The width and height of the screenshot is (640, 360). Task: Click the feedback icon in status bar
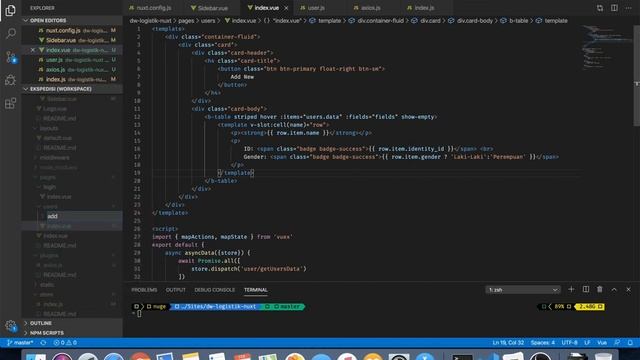coord(617,342)
